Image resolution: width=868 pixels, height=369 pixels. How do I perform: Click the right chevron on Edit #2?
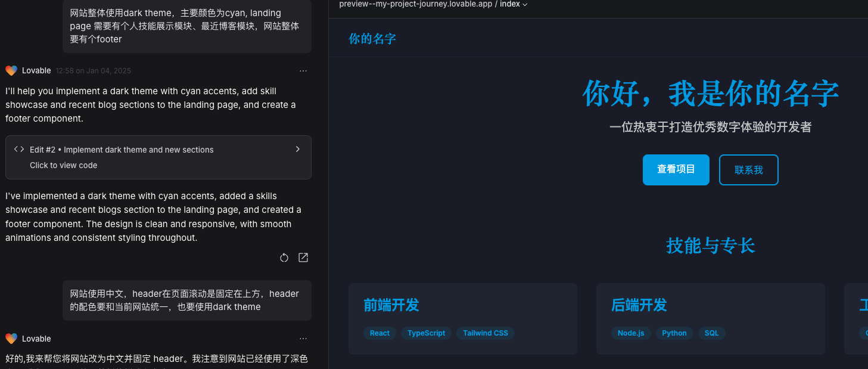click(297, 149)
